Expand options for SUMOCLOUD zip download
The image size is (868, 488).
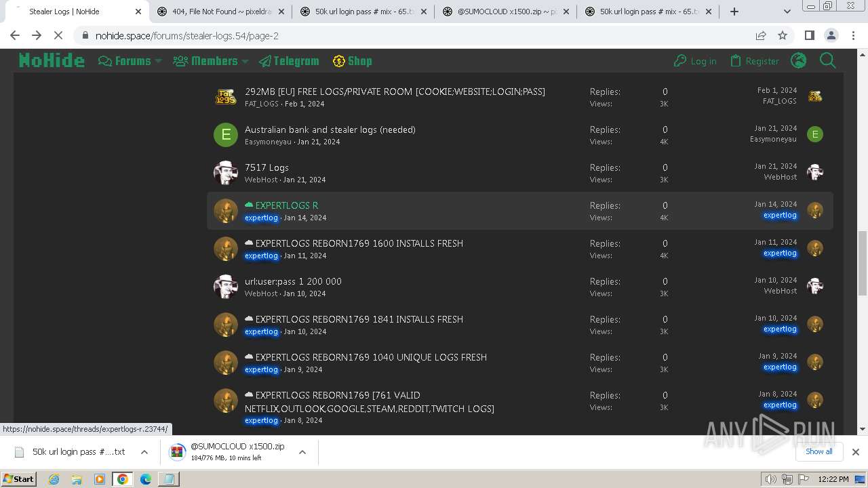302,452
